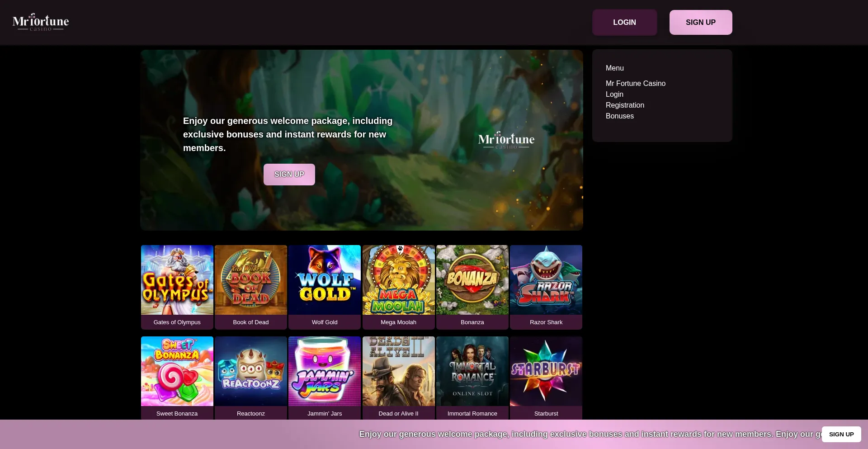This screenshot has height=449, width=868.
Task: Click the Mr Fortune casino logo in header
Action: click(x=41, y=22)
